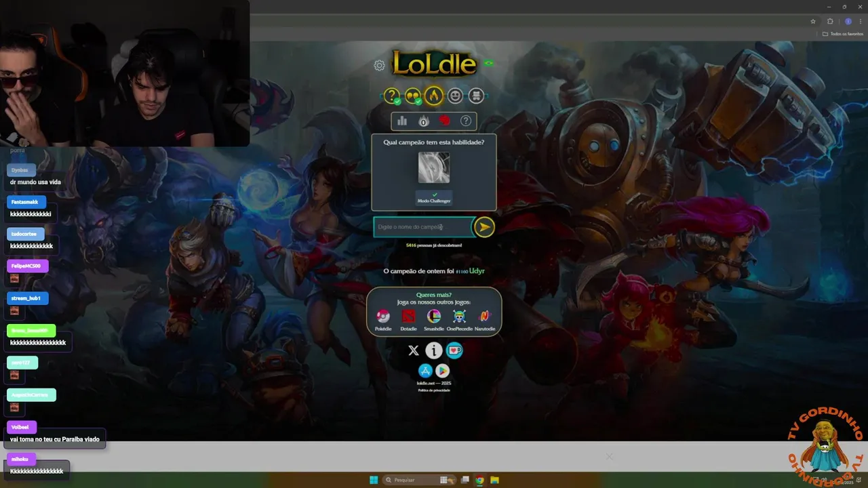Submit guess with yellow arrow button
This screenshot has width=868, height=488.
coord(484,227)
